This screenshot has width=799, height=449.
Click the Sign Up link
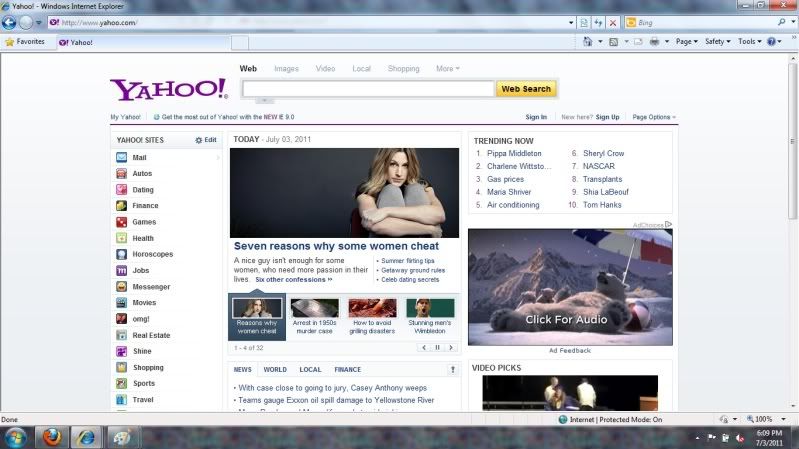pyautogui.click(x=607, y=117)
